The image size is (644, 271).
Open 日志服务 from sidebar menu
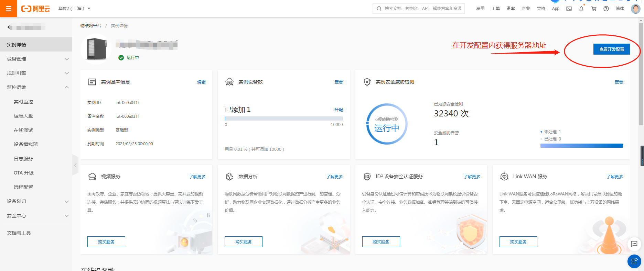point(23,159)
